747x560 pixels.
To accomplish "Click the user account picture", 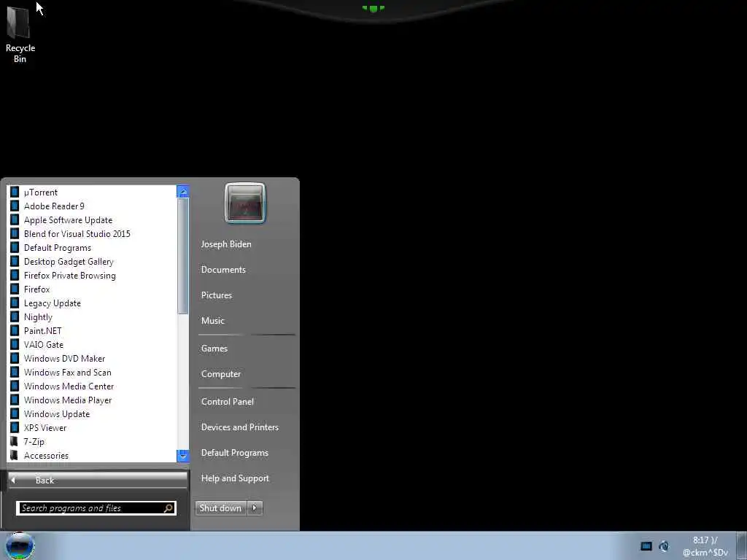I will 245,203.
